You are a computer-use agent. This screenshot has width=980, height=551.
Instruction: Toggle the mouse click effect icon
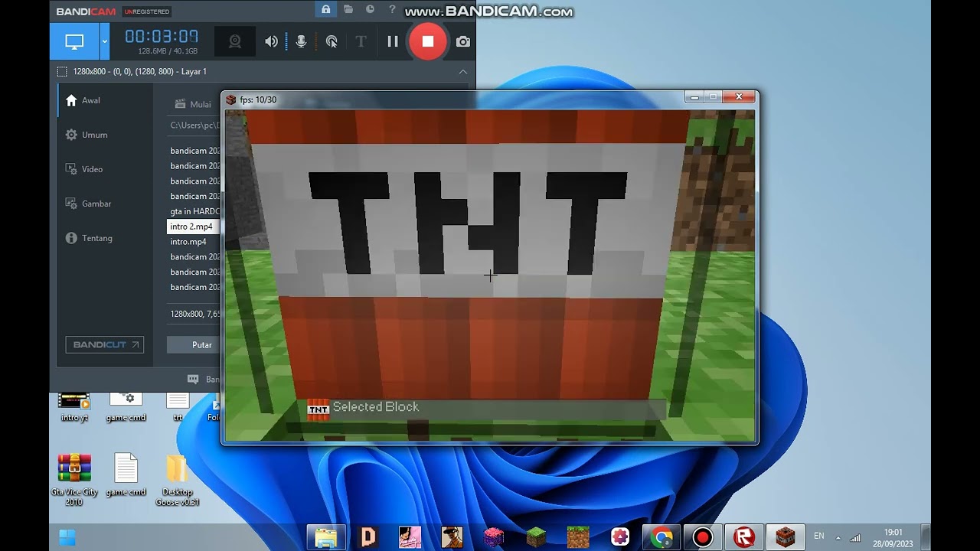coord(332,41)
